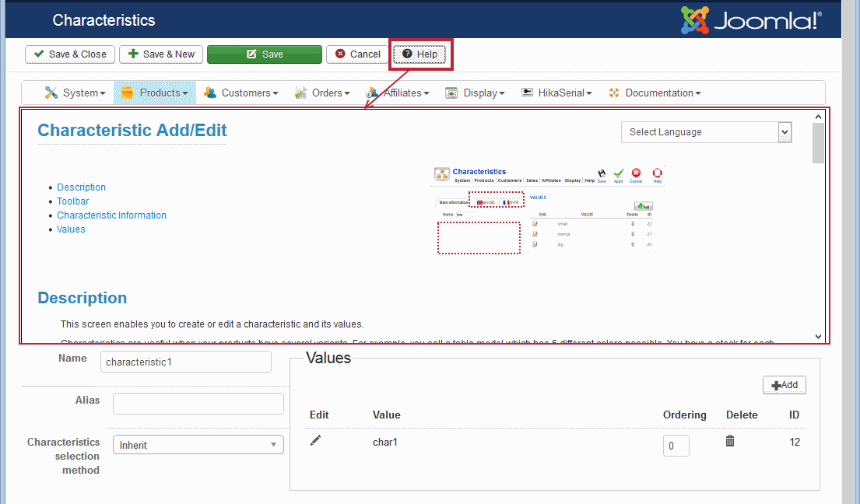Click the HikaSerial card icon
This screenshot has height=504, width=860.
click(x=527, y=92)
